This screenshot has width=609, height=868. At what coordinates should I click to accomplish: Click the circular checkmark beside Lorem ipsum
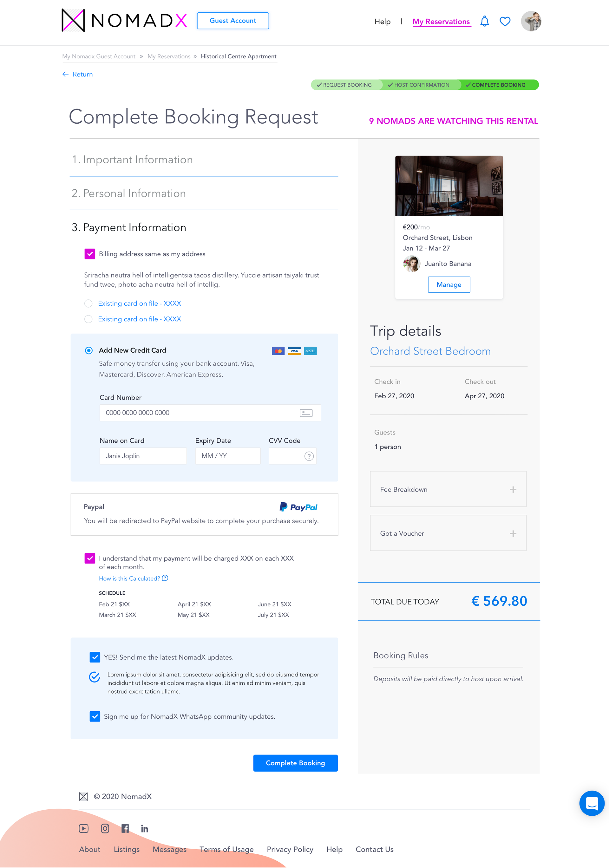coord(95,677)
